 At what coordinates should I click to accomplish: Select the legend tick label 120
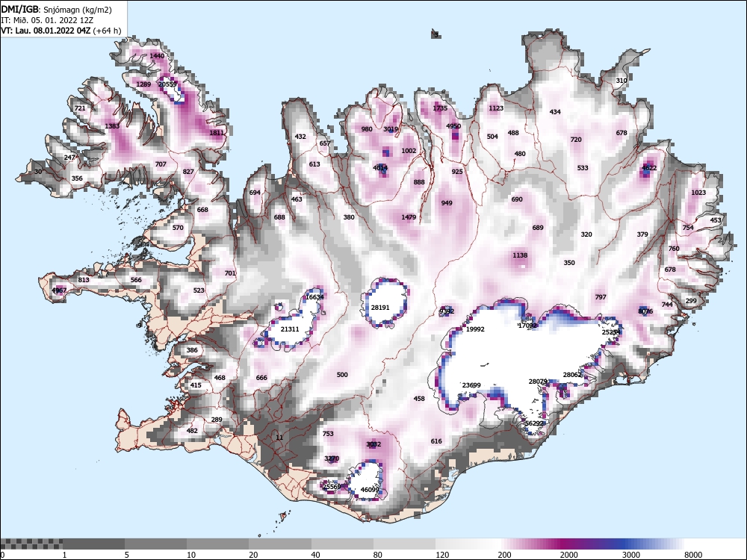[441, 555]
